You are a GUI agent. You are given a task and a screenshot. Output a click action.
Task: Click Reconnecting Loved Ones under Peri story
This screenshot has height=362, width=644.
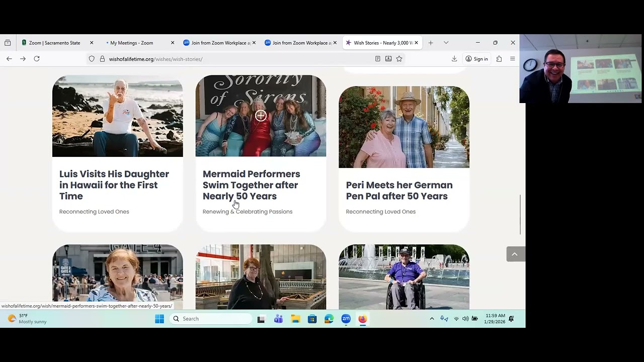click(x=381, y=212)
